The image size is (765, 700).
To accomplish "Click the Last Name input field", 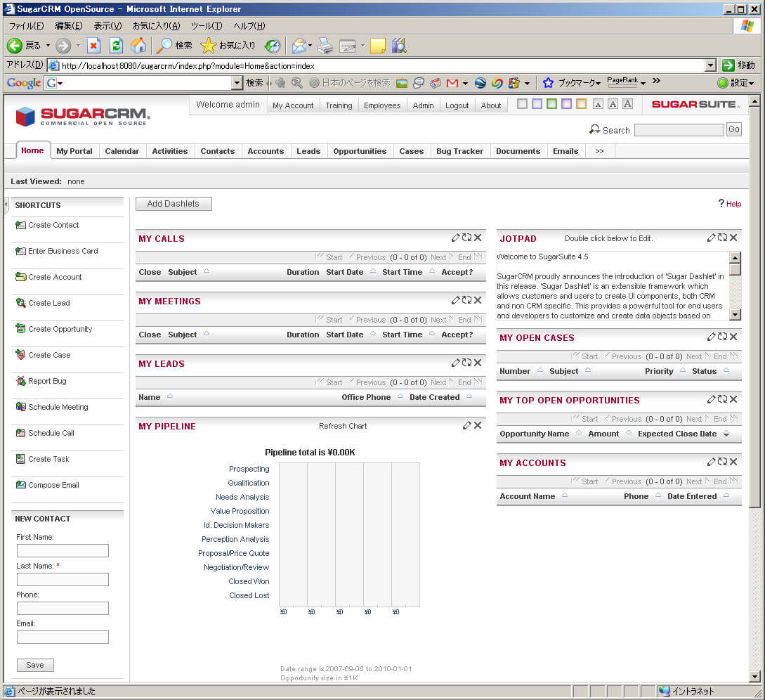I will [63, 579].
